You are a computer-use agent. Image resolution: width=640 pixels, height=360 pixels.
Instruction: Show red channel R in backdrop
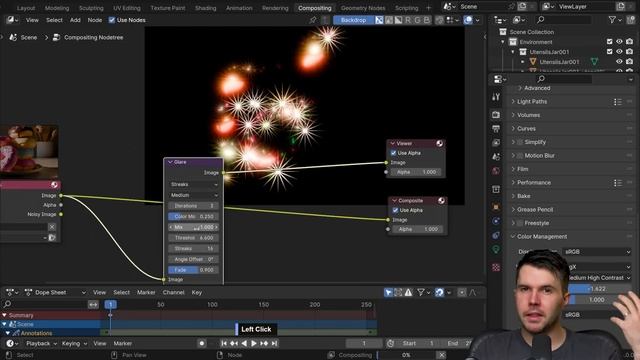pos(408,20)
